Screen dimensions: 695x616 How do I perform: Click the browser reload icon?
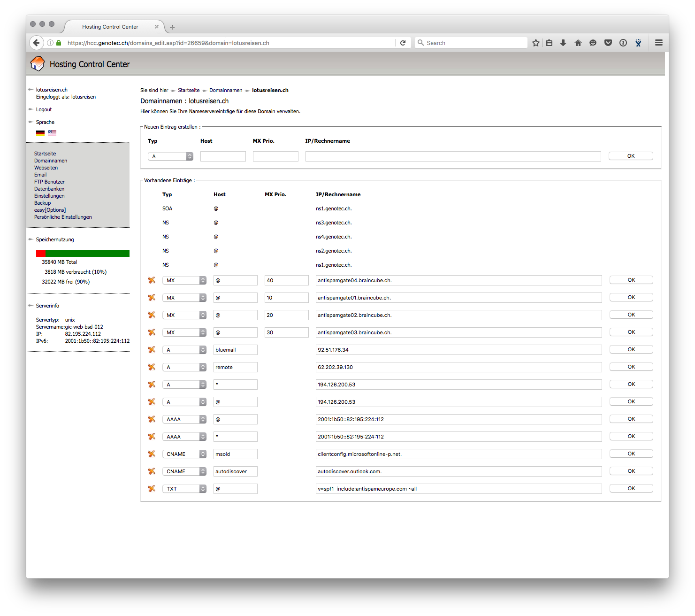(403, 43)
